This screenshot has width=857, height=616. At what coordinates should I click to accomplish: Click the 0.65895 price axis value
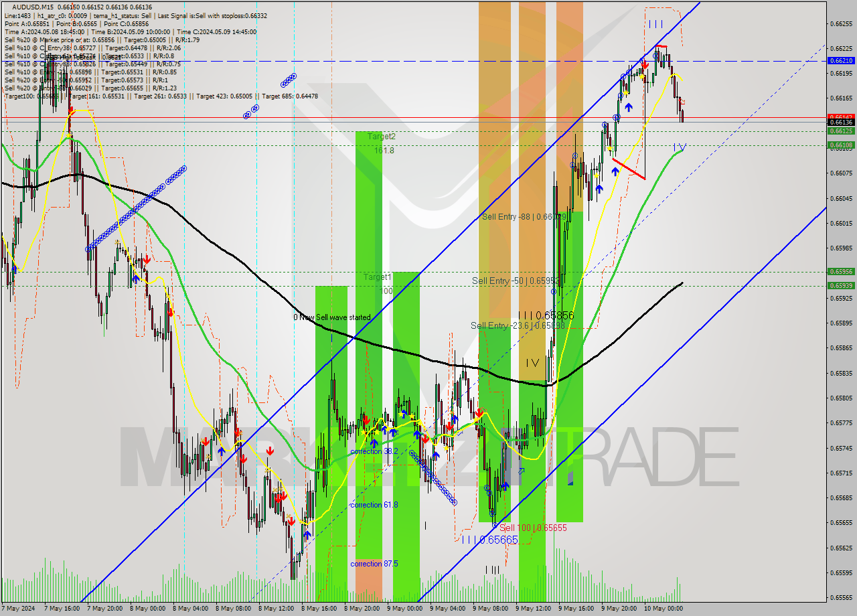(841, 323)
